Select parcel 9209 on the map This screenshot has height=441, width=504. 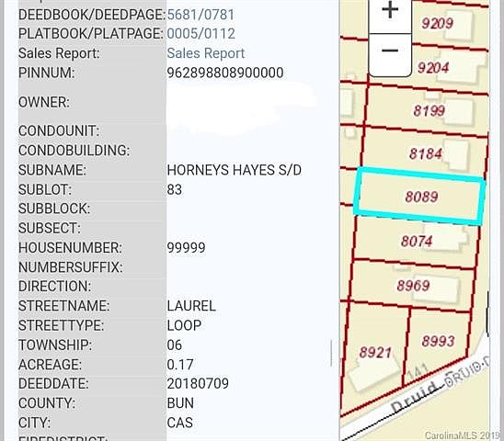pyautogui.click(x=437, y=23)
